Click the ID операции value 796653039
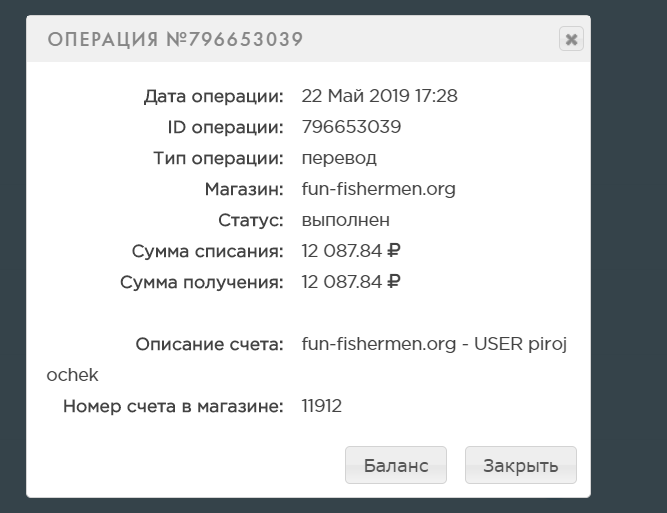Image resolution: width=667 pixels, height=513 pixels. pos(351,127)
